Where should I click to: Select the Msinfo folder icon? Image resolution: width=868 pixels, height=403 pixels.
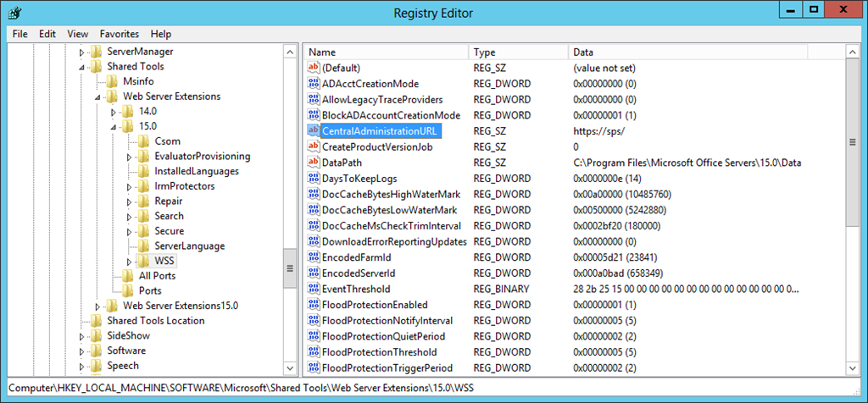coord(113,81)
